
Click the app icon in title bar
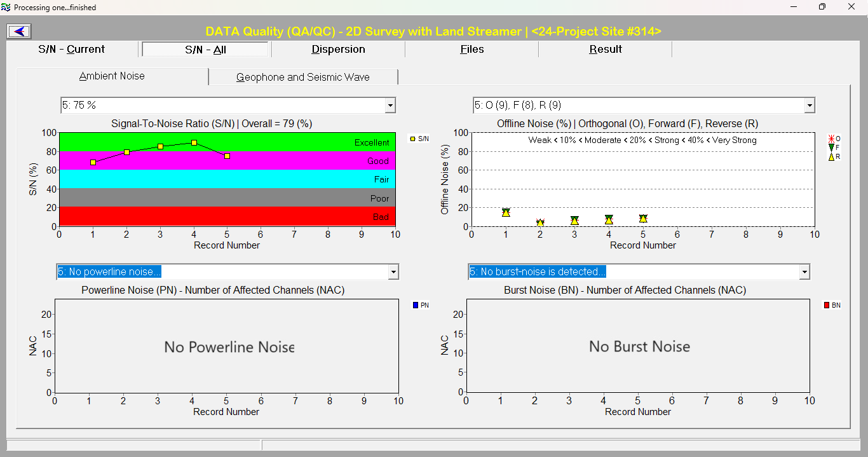(6, 7)
